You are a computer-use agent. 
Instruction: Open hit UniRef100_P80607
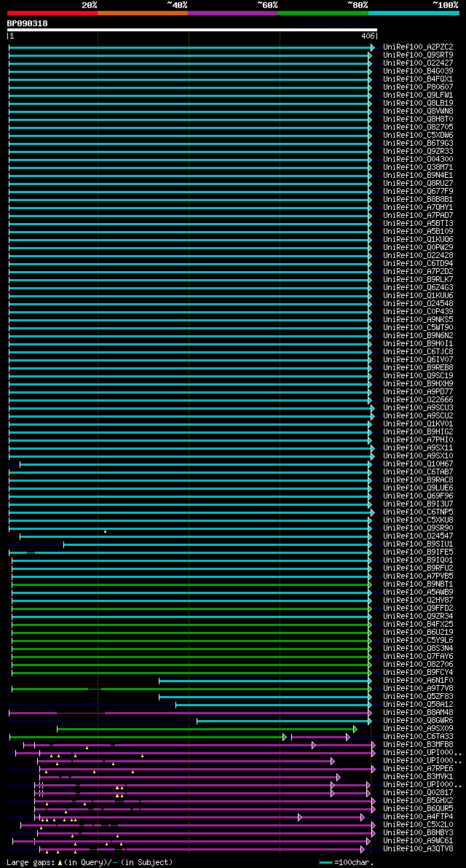418,87
